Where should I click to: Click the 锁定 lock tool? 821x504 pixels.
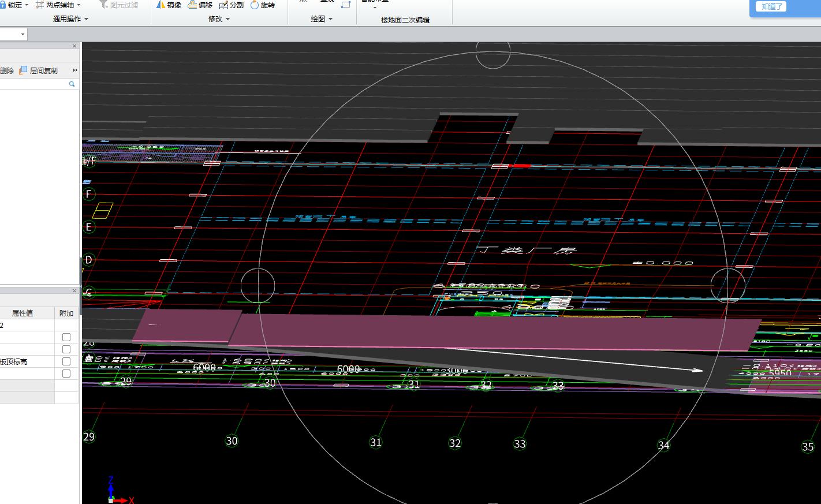11,5
